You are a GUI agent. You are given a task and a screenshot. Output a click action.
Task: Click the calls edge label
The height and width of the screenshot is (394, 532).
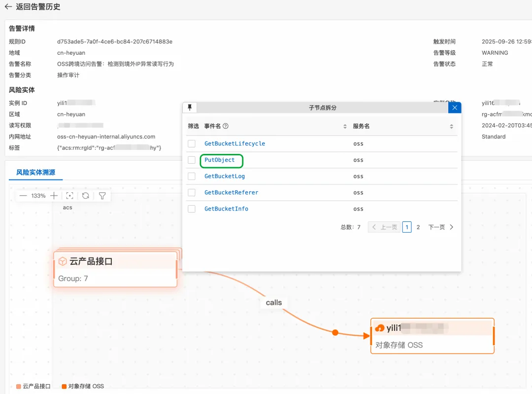click(x=274, y=303)
